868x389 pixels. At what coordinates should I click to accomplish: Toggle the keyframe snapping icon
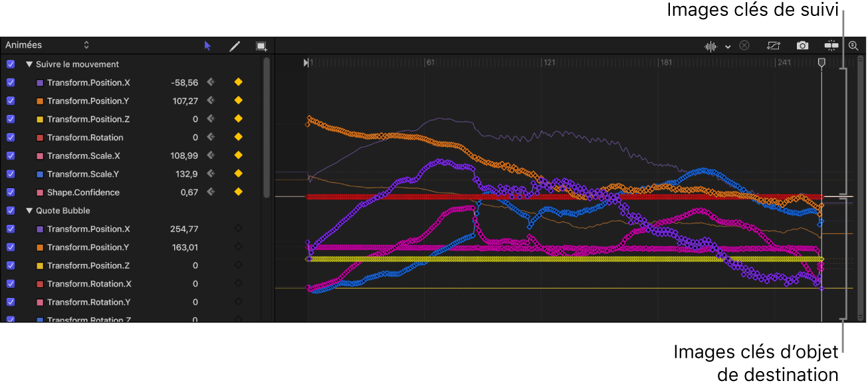tap(831, 46)
